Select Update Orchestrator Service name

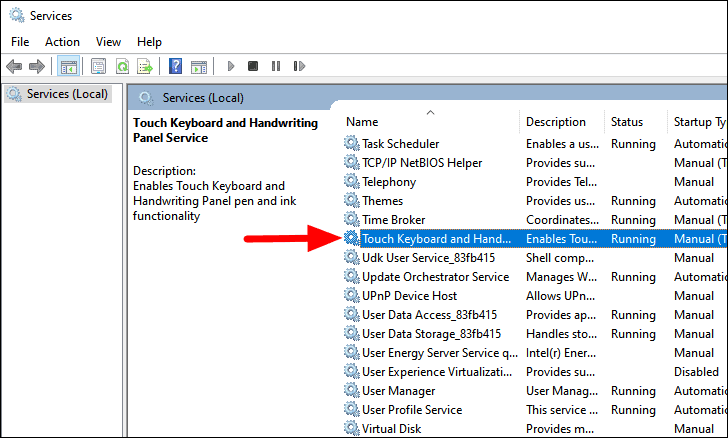436,277
